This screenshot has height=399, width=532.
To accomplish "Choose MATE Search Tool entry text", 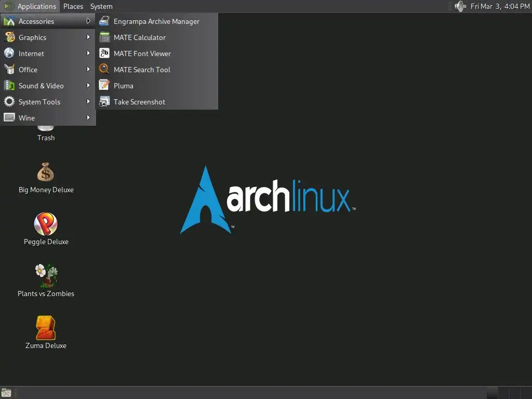I will (142, 70).
